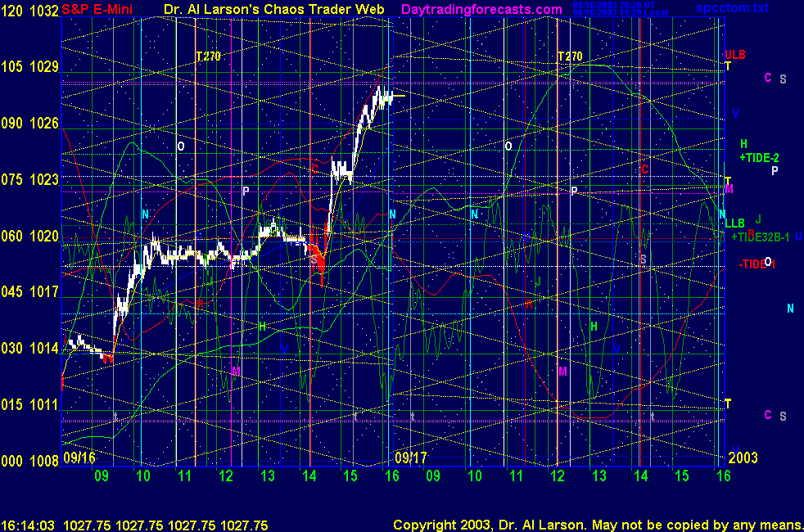804x532 pixels.
Task: Select the T270 marker on the 09/16 session
Action: tap(209, 56)
